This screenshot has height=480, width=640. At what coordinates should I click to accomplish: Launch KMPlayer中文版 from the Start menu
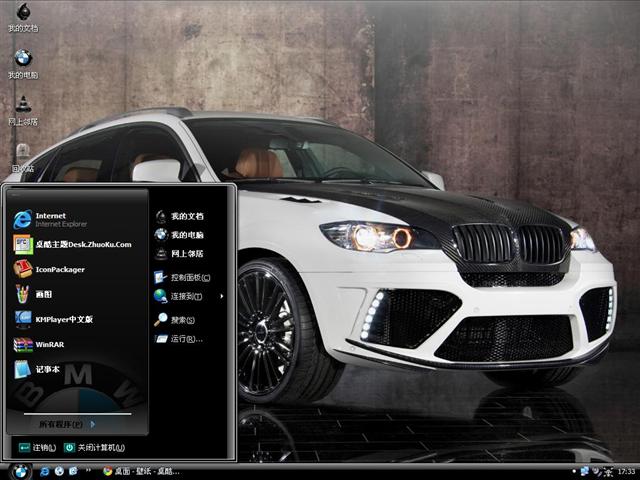63,319
